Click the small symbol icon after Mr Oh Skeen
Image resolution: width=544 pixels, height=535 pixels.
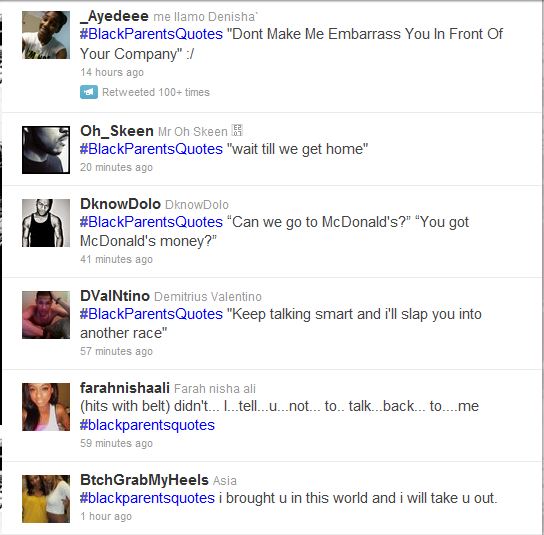[237, 130]
